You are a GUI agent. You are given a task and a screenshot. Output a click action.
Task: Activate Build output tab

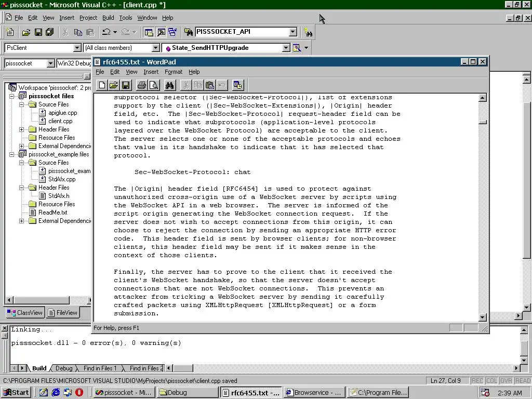pyautogui.click(x=39, y=368)
